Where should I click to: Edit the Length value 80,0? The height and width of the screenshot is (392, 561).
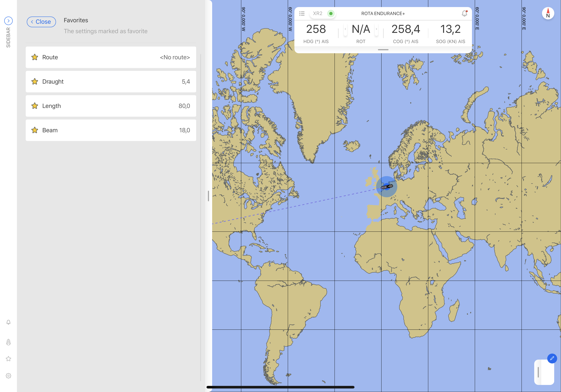pos(184,106)
